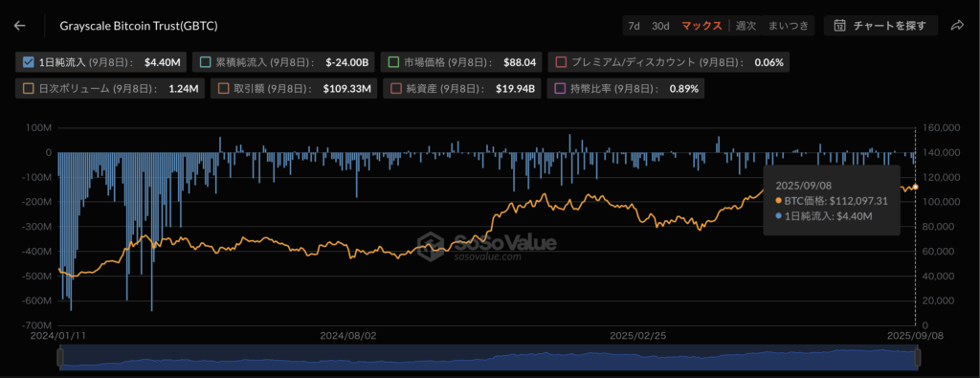Image resolution: width=980 pixels, height=378 pixels.
Task: Click the orange BTC price endpoint marker
Action: click(x=916, y=187)
